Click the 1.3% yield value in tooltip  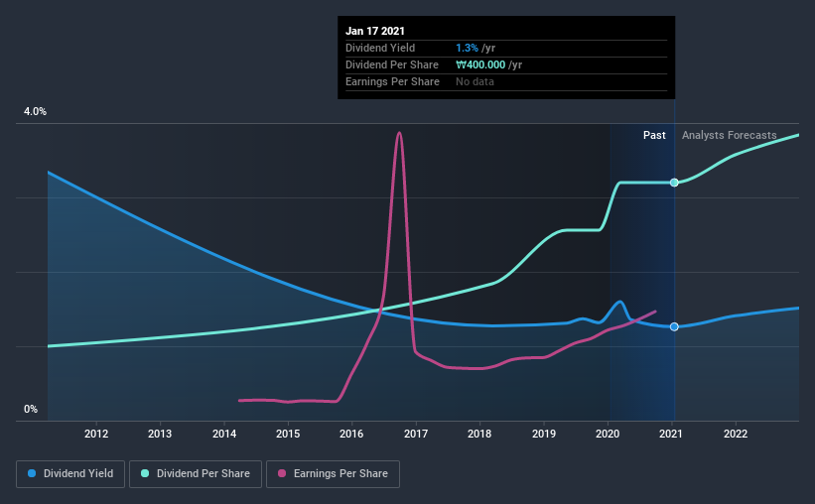point(467,48)
